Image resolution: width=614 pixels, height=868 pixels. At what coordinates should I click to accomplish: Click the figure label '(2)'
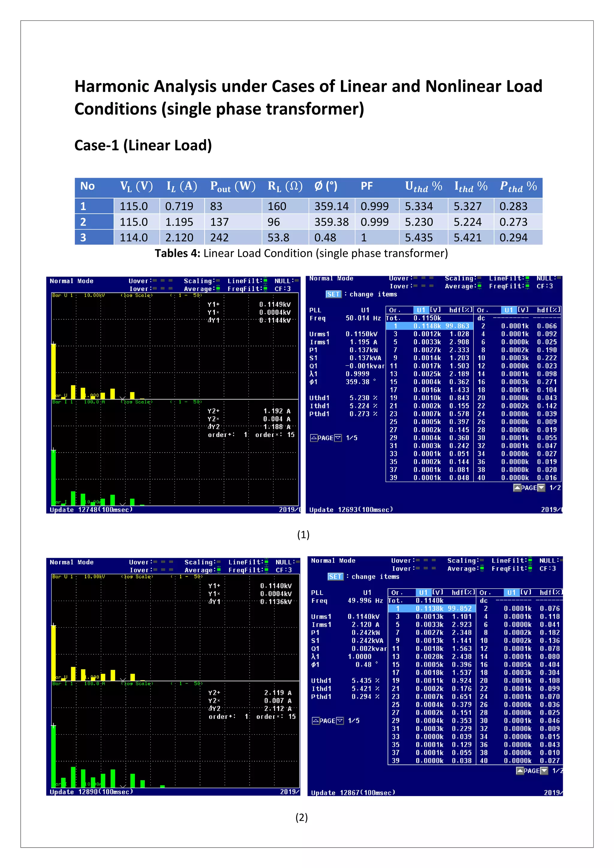click(302, 817)
